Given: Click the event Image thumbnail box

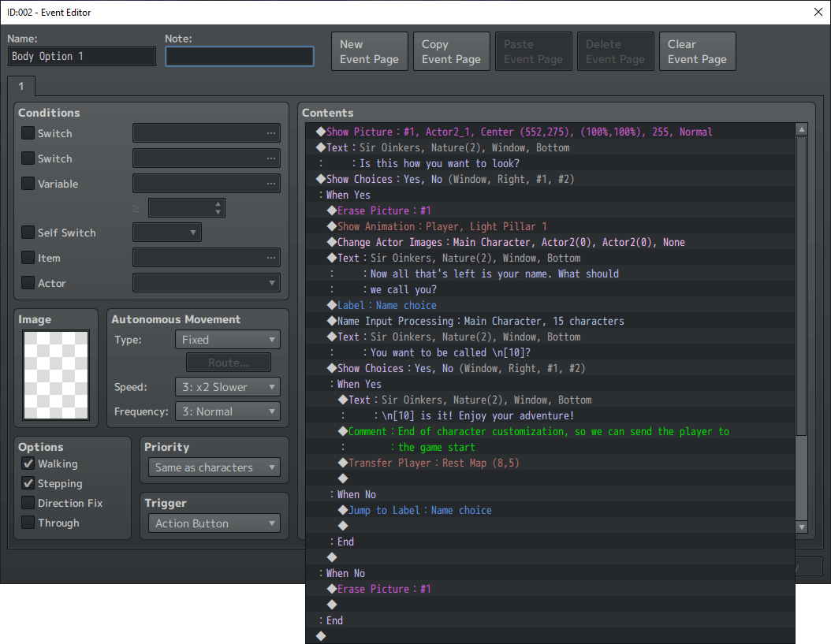Looking at the screenshot, I should click(x=56, y=374).
